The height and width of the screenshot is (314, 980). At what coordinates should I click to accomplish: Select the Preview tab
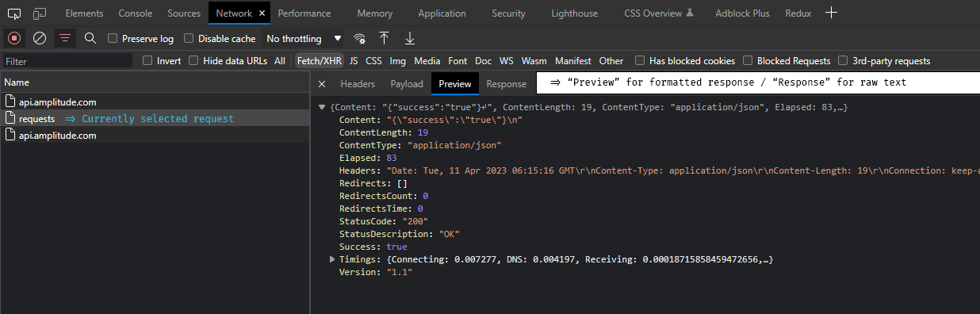tap(455, 84)
